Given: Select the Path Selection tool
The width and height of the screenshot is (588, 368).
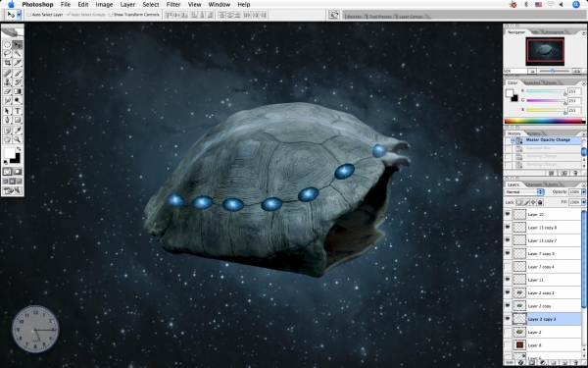Looking at the screenshot, I should (x=7, y=111).
